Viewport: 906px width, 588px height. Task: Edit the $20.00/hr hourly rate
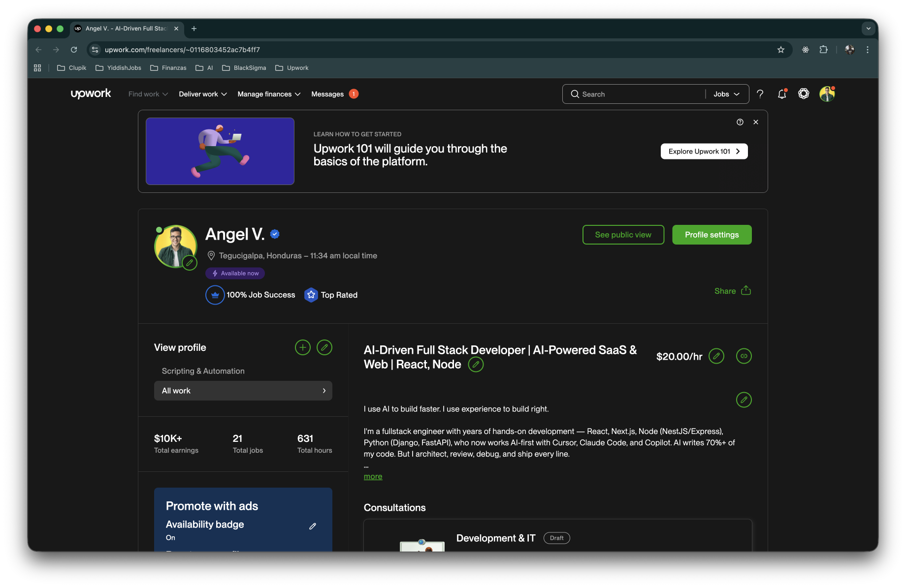coord(716,356)
